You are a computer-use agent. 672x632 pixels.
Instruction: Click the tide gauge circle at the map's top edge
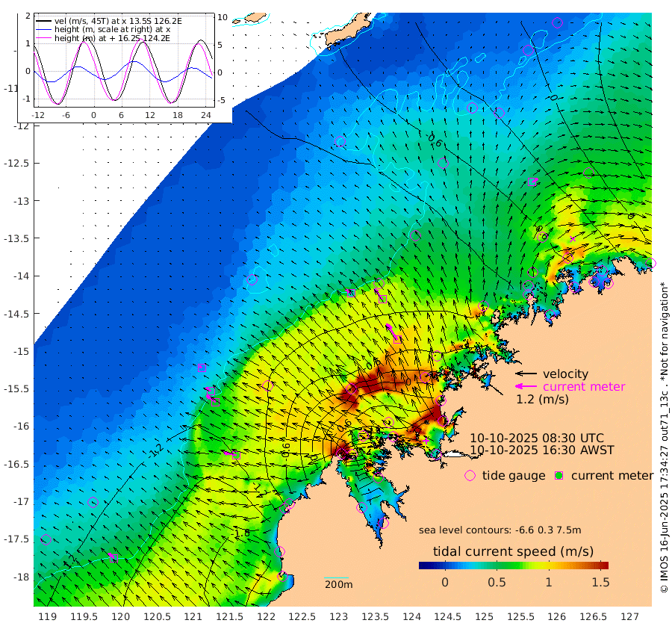[557, 22]
